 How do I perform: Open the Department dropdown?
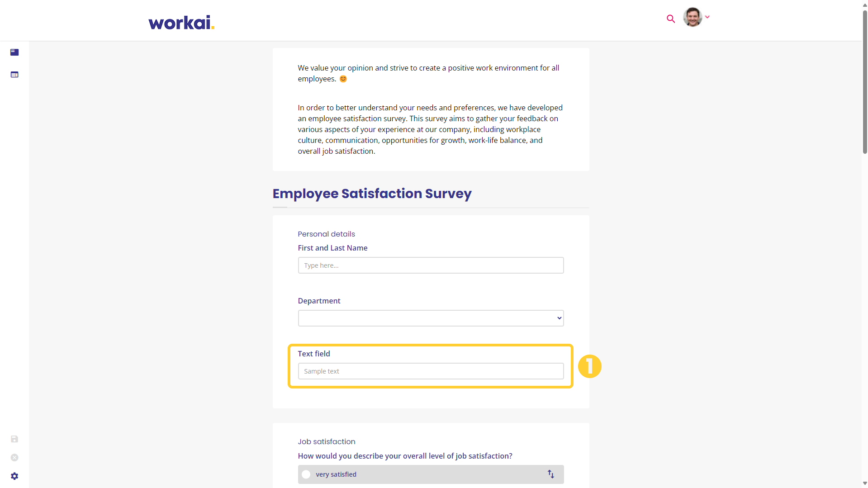point(431,318)
